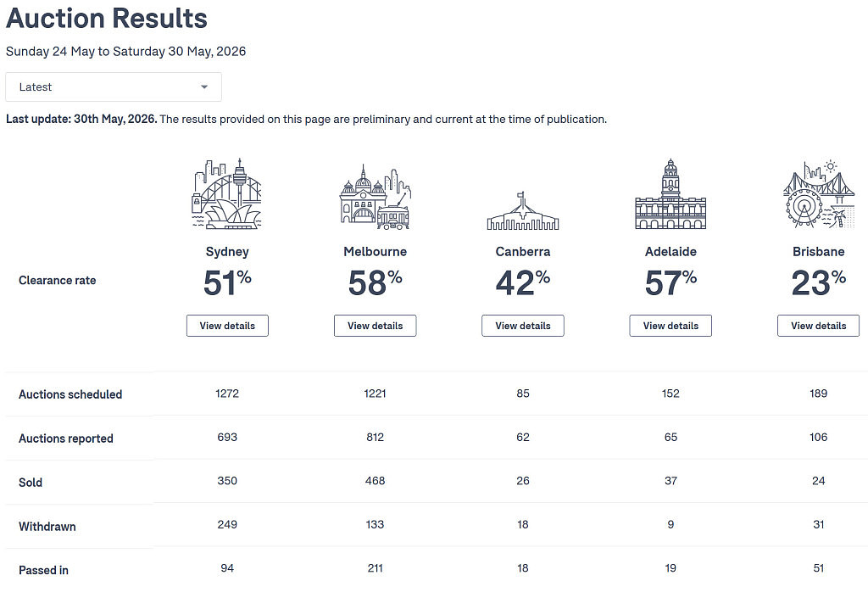Click Sydney's 350 sold figure
868x592 pixels.
[x=227, y=481]
